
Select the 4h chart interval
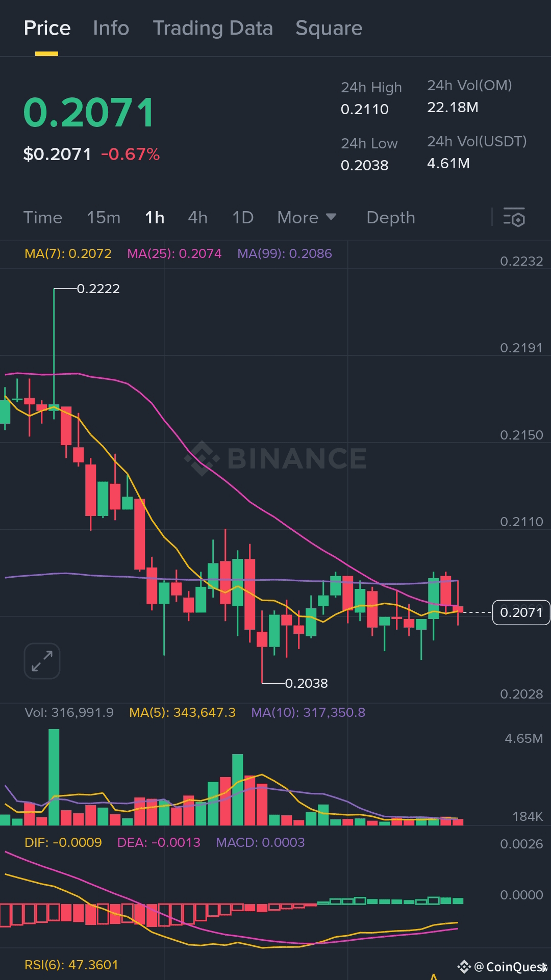click(197, 218)
